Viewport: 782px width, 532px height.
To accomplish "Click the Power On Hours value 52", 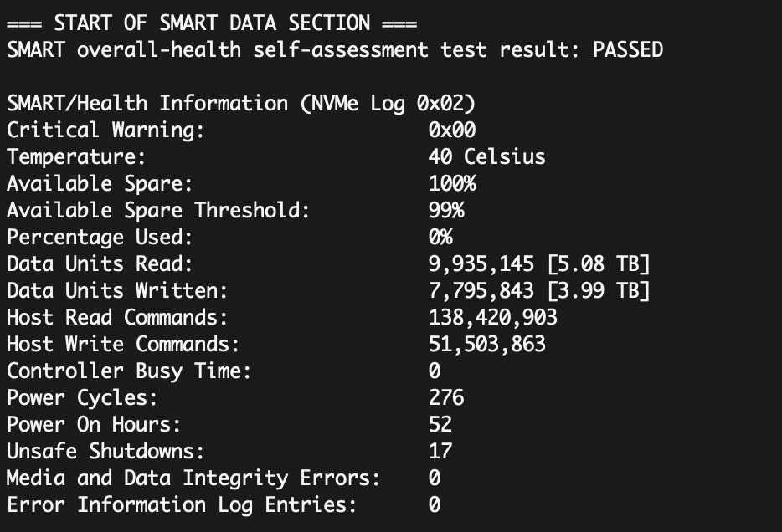I will (440, 424).
